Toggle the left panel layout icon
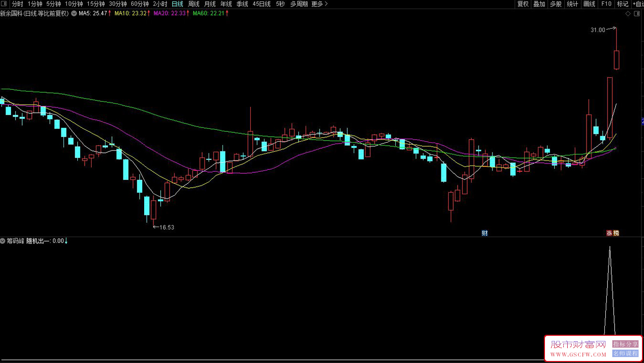Viewport: 644px width, 363px height. pos(4,4)
